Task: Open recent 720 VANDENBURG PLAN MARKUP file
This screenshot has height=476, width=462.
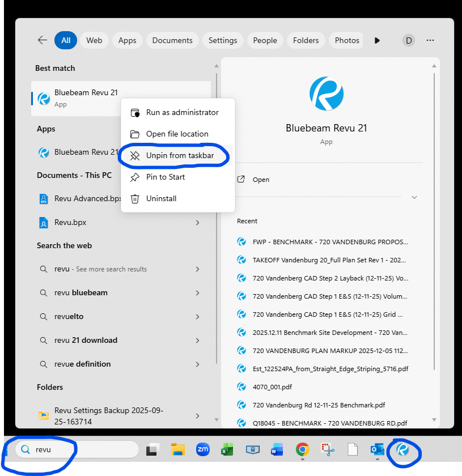Action: (323, 351)
